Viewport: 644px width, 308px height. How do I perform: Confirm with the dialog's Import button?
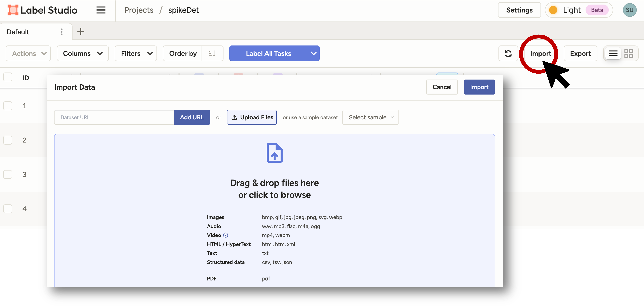pyautogui.click(x=479, y=87)
